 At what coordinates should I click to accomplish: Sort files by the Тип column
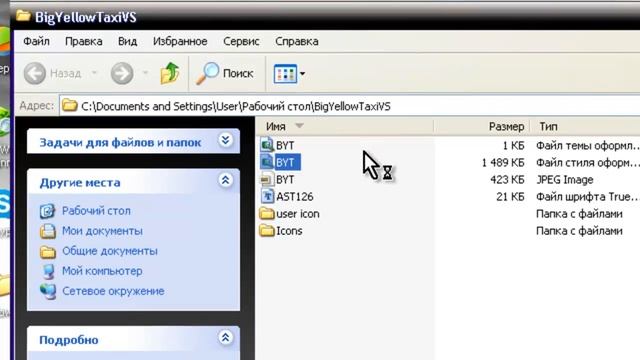(585, 127)
